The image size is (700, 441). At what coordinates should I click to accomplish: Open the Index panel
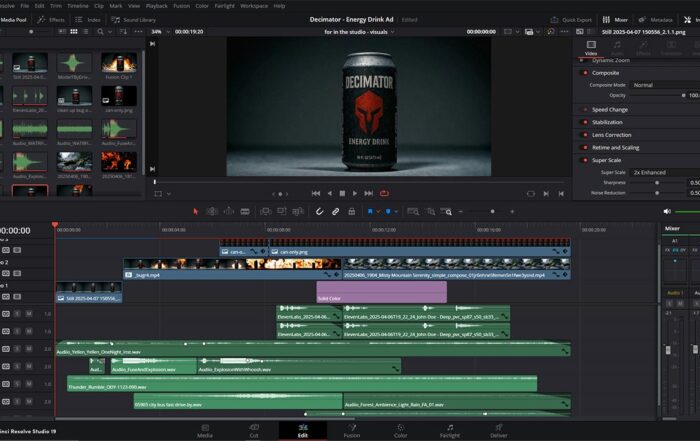(88, 20)
